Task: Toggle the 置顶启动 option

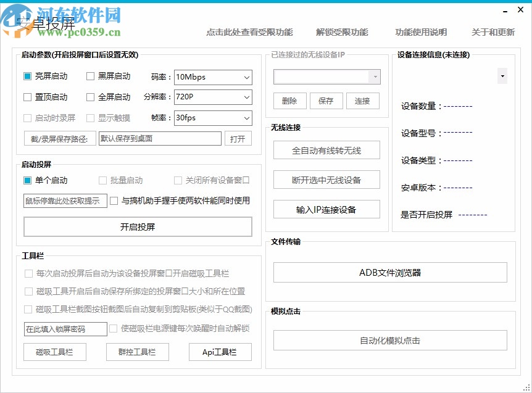Action: (x=26, y=97)
